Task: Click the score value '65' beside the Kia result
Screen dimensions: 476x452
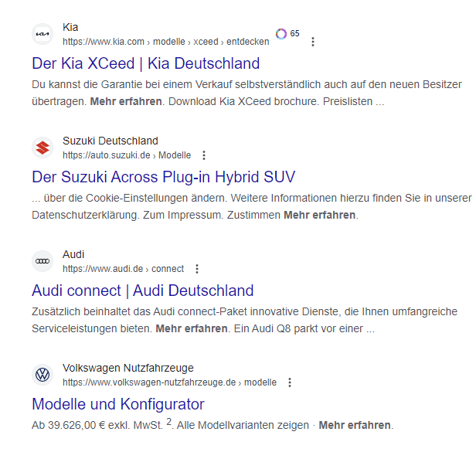Action: click(294, 33)
